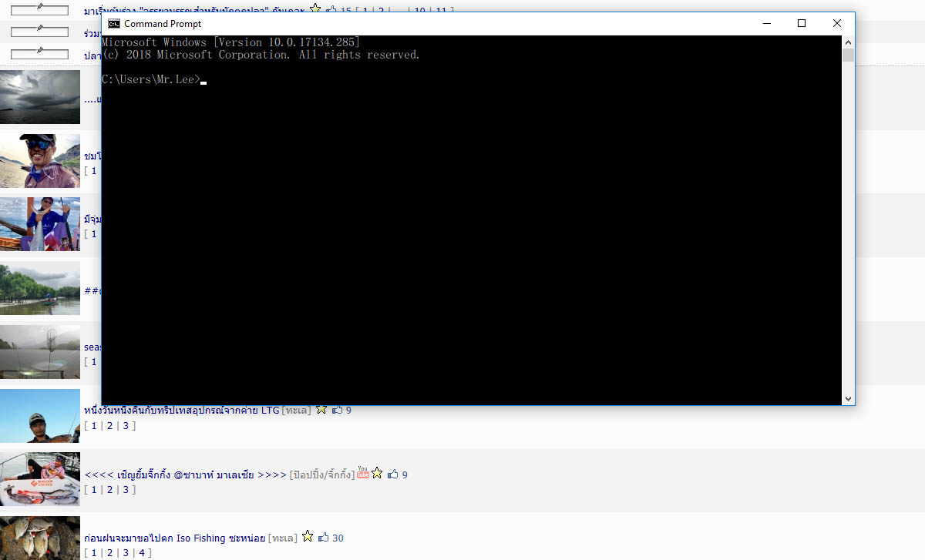925x560 pixels.
Task: Open the smiling man with sunglasses thumbnail
Action: click(40, 161)
